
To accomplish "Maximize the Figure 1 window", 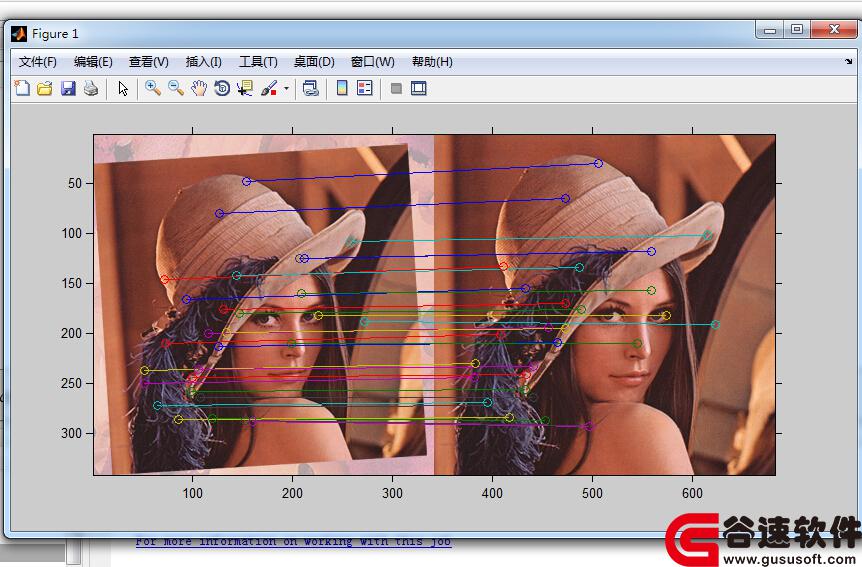I will [797, 30].
